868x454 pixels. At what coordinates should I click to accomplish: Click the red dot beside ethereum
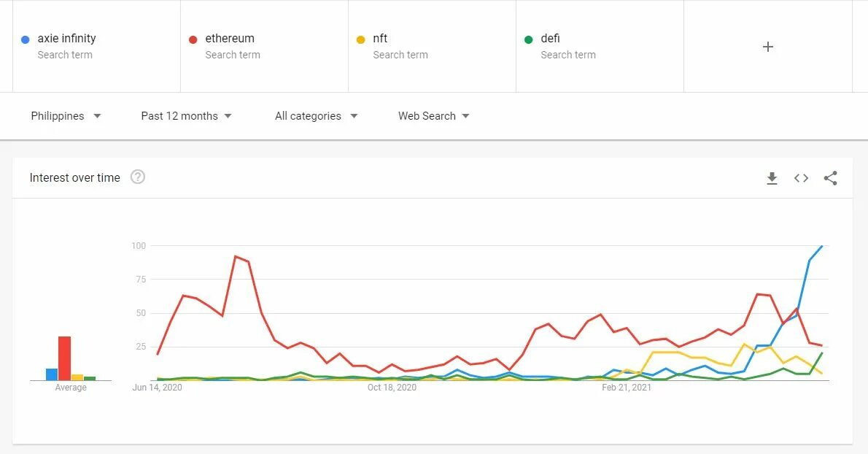193,39
